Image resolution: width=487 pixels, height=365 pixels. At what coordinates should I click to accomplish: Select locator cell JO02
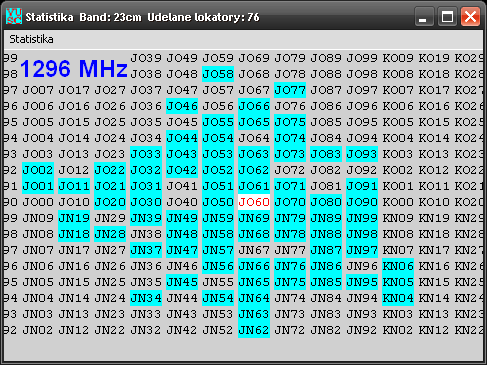coord(38,170)
